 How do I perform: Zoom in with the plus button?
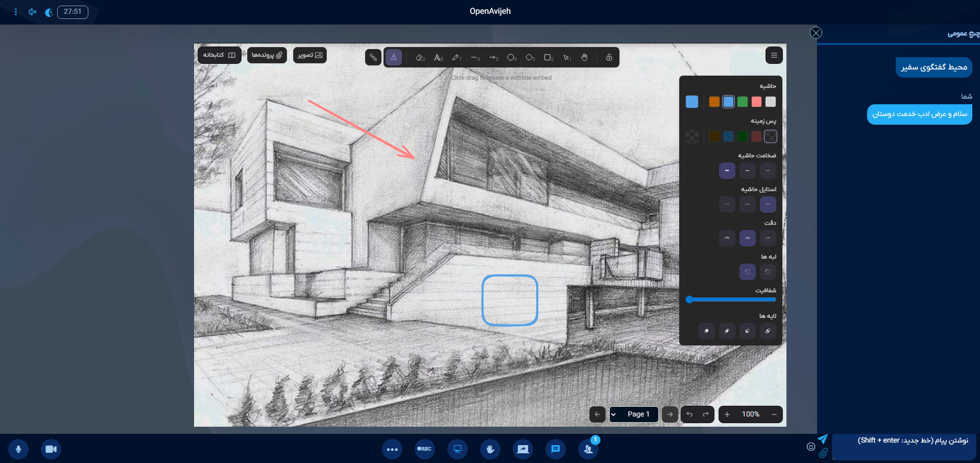pyautogui.click(x=727, y=414)
